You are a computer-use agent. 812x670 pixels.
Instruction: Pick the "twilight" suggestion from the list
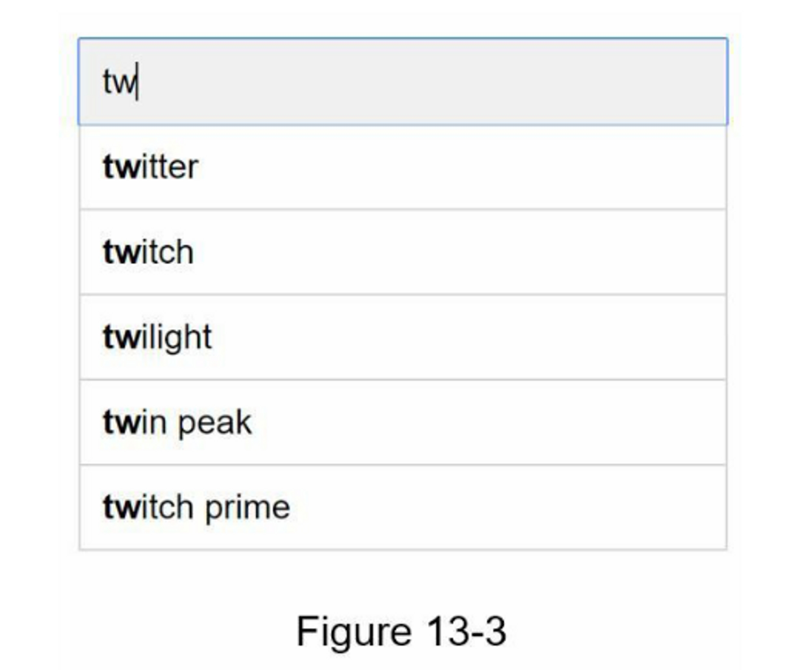pyautogui.click(x=158, y=337)
